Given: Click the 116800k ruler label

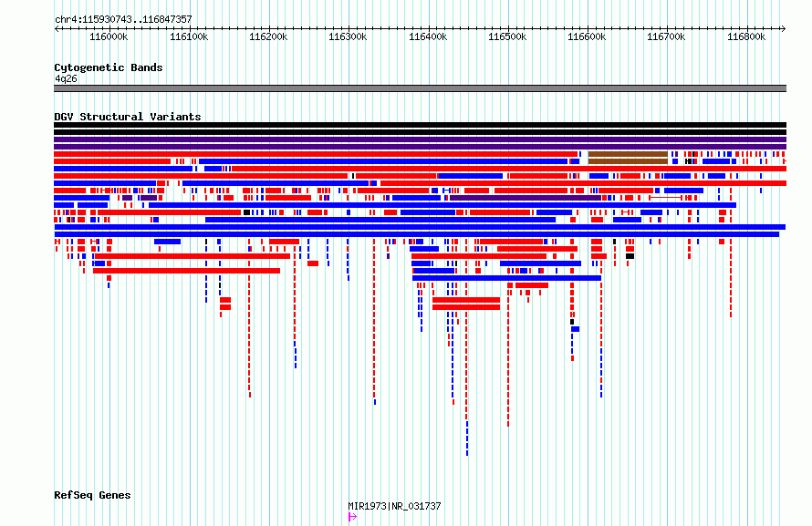Looking at the screenshot, I should pos(746,36).
